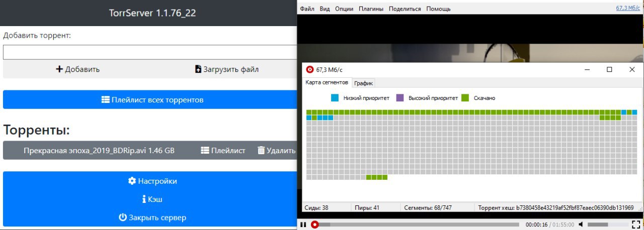Click the 67,3 Мб/с speed link in the menu bar
Screen dimensions: 644x230
[x=628, y=8]
